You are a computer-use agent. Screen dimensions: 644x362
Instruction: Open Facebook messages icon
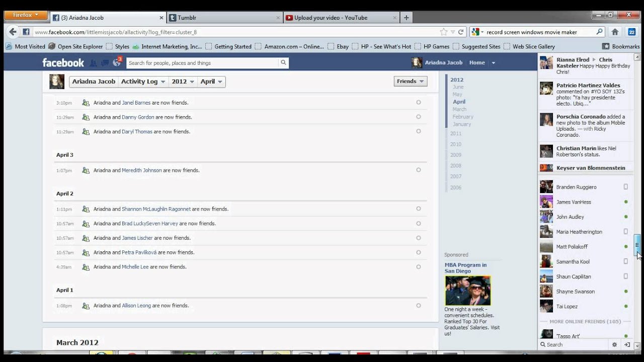pos(105,63)
